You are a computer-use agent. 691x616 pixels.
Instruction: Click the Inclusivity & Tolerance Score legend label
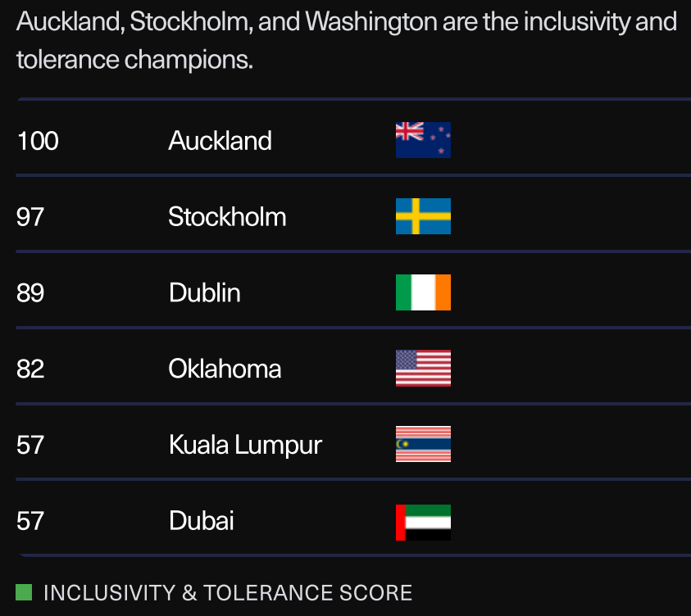228,592
